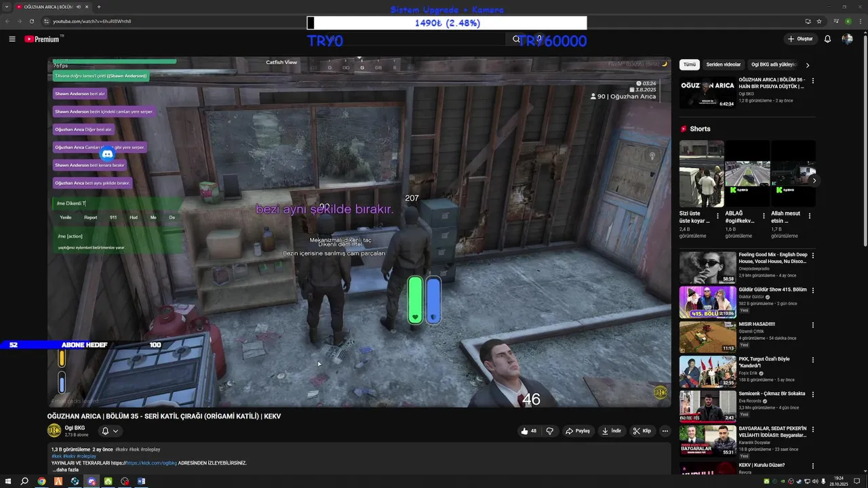Click the YouTube search magnifier icon
The height and width of the screenshot is (488, 868).
(516, 39)
